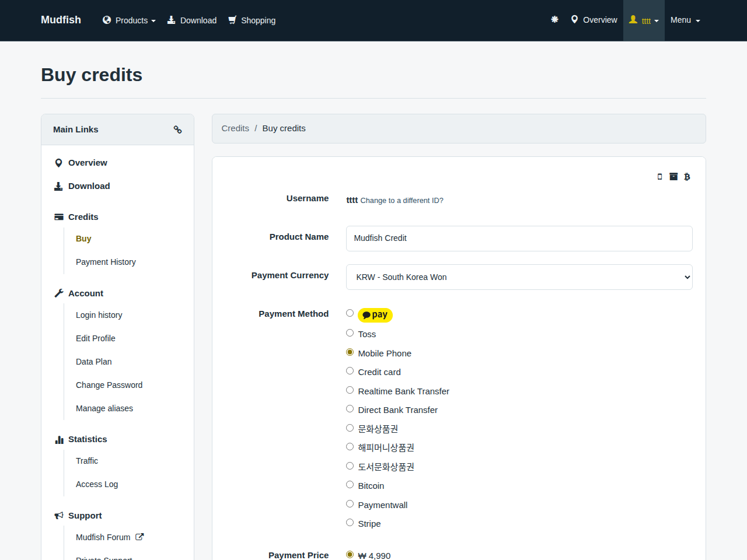Focus the Product Name input field
The height and width of the screenshot is (560, 747).
(519, 239)
